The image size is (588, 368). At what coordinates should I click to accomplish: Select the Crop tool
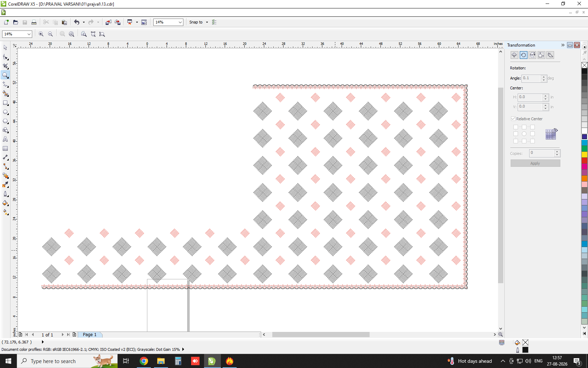pos(5,66)
